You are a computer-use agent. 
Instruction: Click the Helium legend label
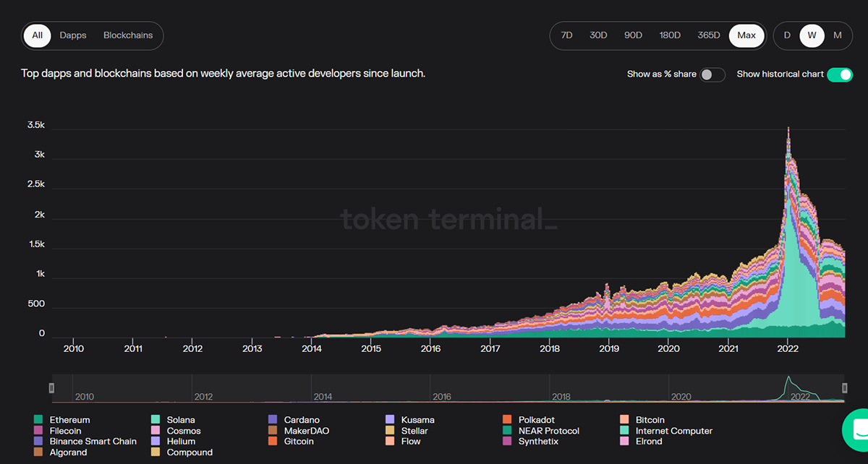(x=181, y=442)
